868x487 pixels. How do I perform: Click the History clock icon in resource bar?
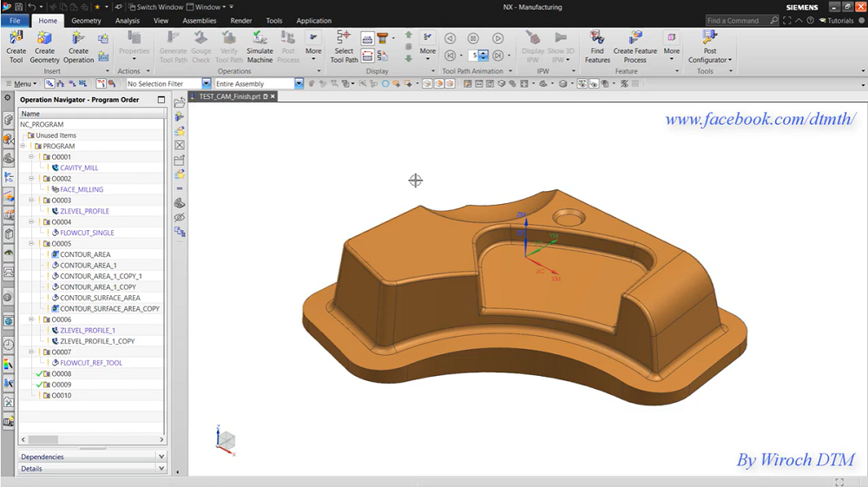(x=9, y=345)
